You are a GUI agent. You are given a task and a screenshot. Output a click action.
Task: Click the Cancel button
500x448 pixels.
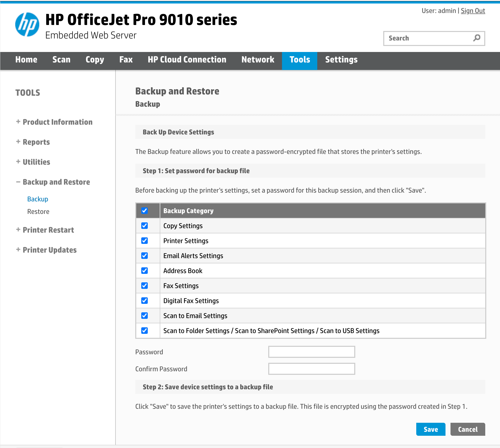[x=468, y=429]
